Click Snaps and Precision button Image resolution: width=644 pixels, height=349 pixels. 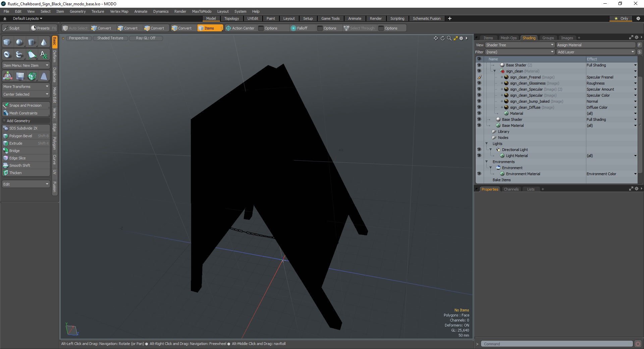point(26,105)
